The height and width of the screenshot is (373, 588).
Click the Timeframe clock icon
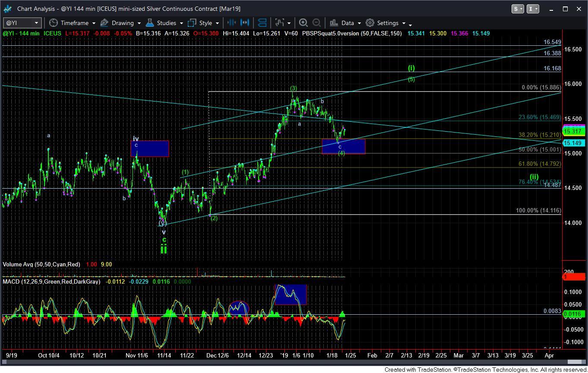(x=54, y=23)
